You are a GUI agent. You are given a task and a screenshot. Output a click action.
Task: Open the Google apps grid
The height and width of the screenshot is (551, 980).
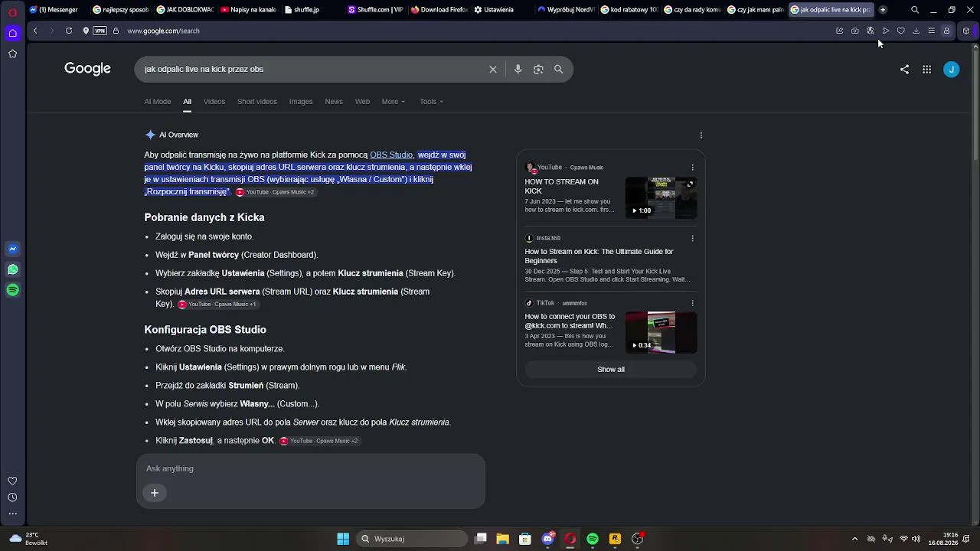926,69
